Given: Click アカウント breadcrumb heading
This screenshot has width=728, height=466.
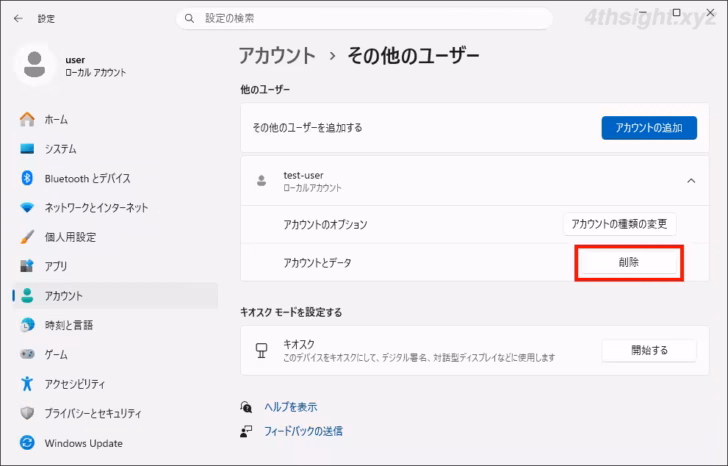Looking at the screenshot, I should [277, 56].
